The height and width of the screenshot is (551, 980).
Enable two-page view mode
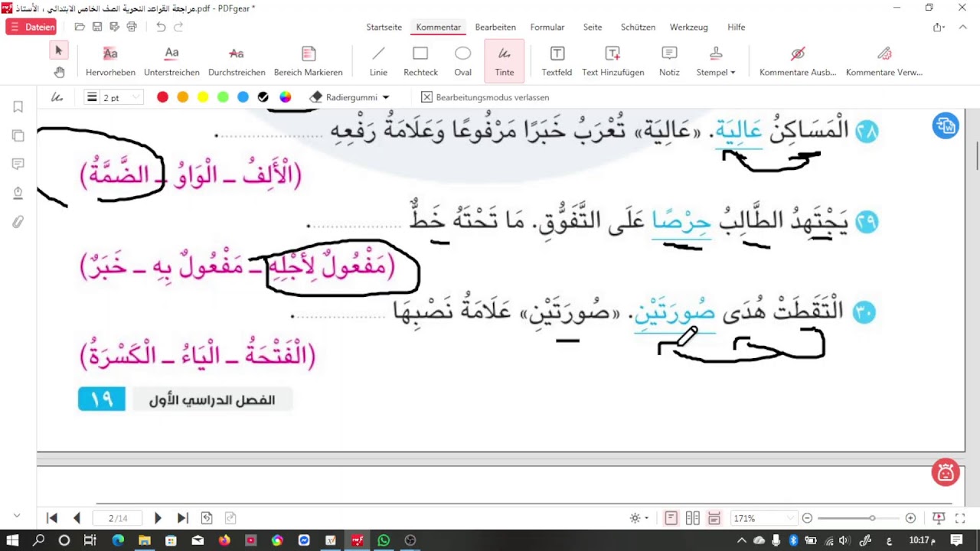click(x=693, y=518)
